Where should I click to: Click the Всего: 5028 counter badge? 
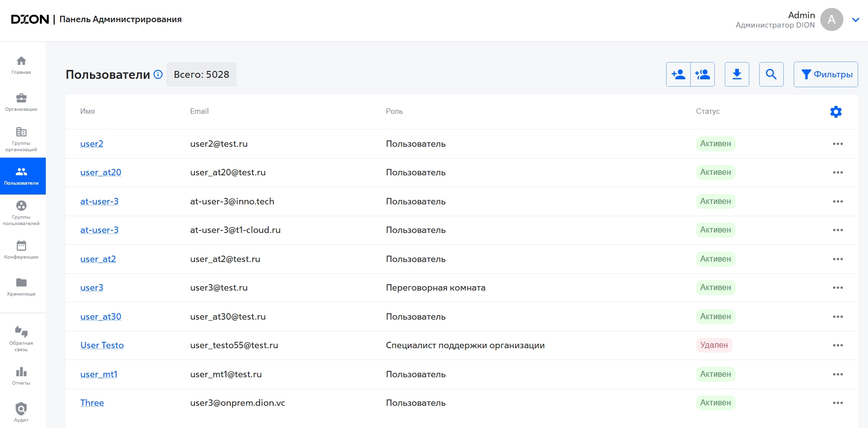coord(201,74)
